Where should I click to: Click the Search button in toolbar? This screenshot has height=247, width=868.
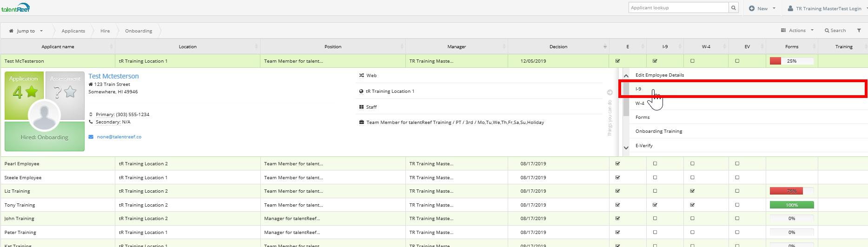835,31
